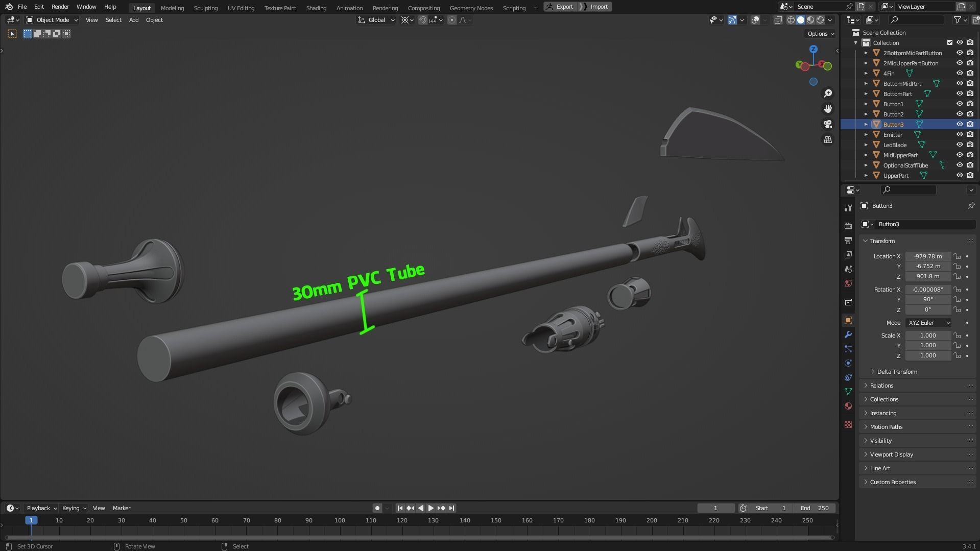Expand the Delta Transform section

pyautogui.click(x=897, y=372)
